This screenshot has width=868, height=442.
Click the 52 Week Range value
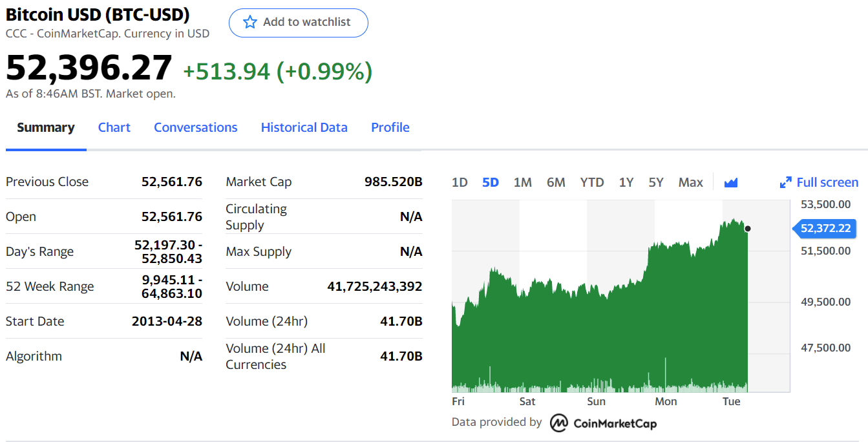pyautogui.click(x=172, y=286)
